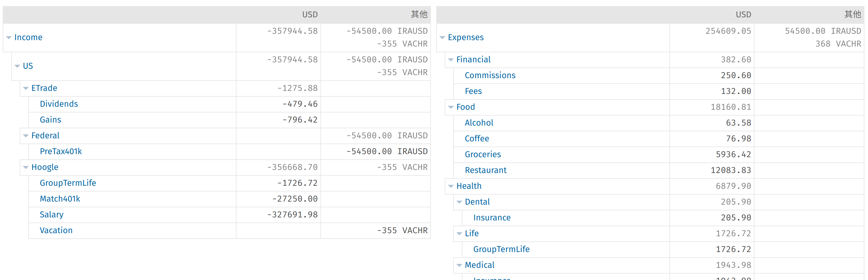The width and height of the screenshot is (868, 280).
Task: Open the Match401k account
Action: [x=60, y=199]
